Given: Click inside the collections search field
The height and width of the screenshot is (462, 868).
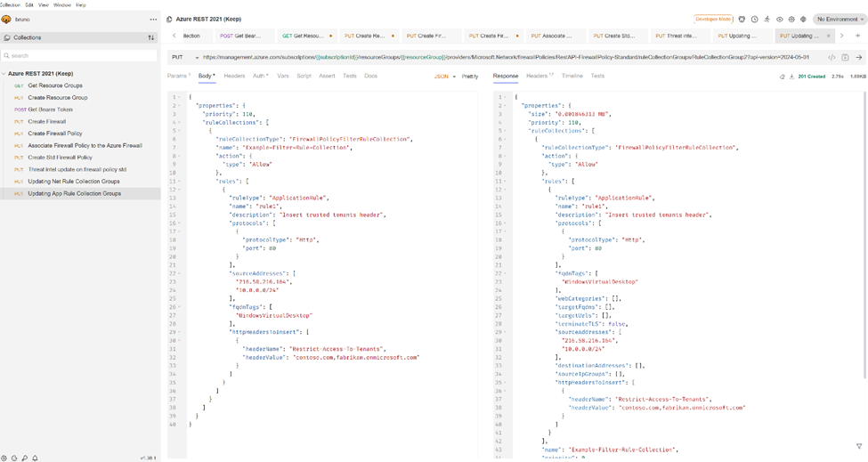Looking at the screenshot, I should pyautogui.click(x=80, y=55).
